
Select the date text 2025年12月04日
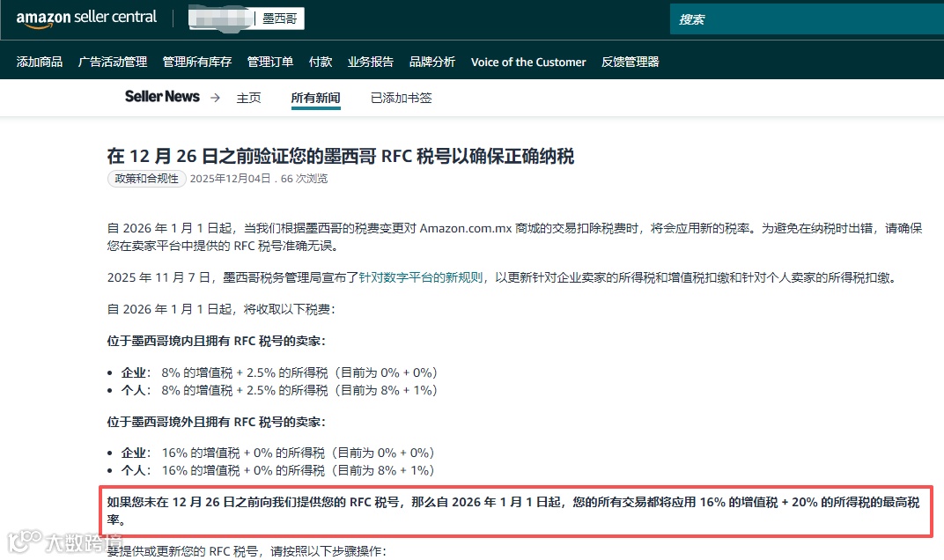[x=230, y=179]
